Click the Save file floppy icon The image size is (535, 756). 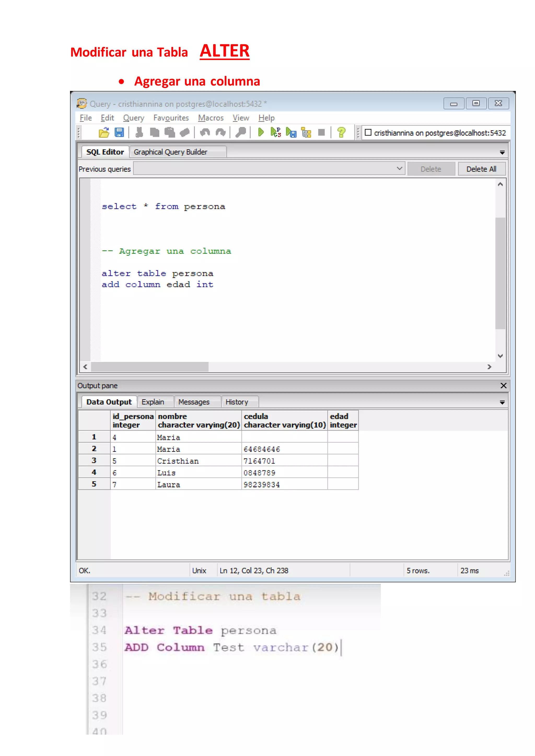point(119,132)
